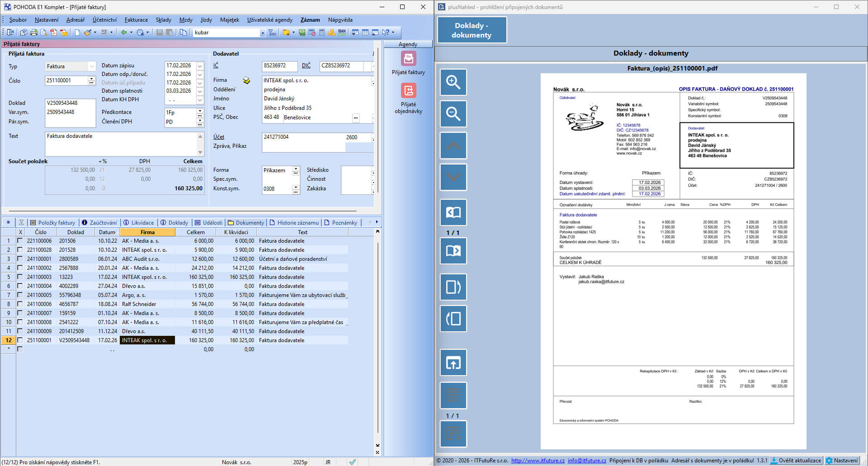Screen dimensions: 868x466
Task: Open the Přijaté objednávky agenda icon
Action: pos(408,91)
